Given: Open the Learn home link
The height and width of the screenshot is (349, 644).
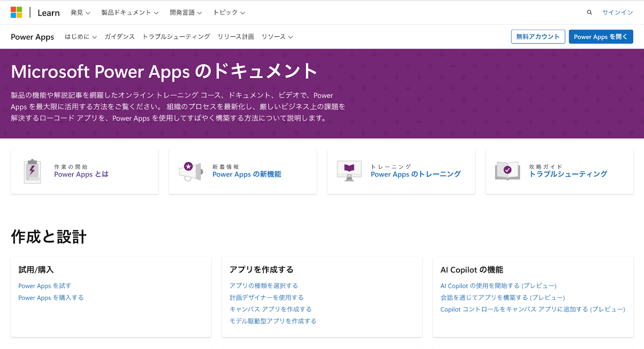Looking at the screenshot, I should 49,13.
